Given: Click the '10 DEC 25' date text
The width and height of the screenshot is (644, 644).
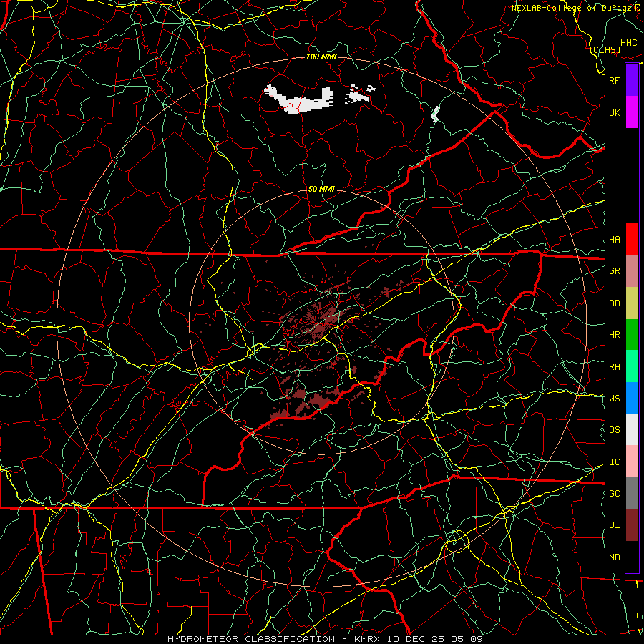Looking at the screenshot, I should (x=416, y=639).
